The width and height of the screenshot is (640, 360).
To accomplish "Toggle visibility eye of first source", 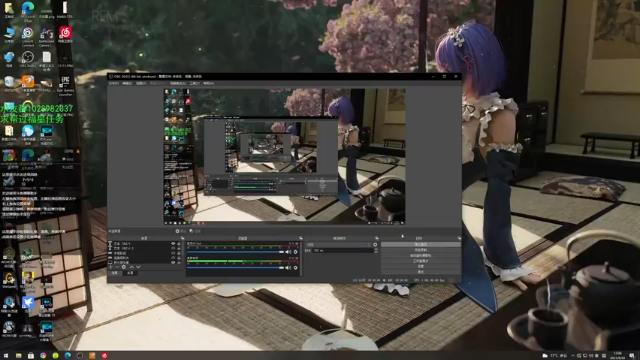I will click(x=173, y=244).
